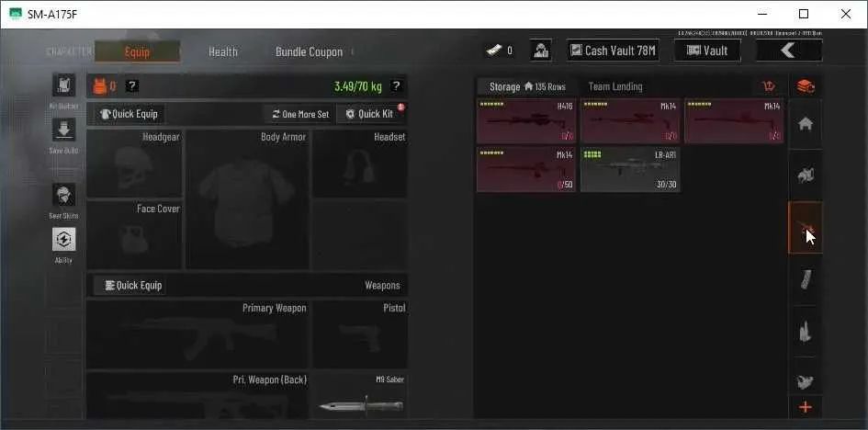The height and width of the screenshot is (430, 868).
Task: Click Quick Equip in the Weapons row
Action: (129, 286)
